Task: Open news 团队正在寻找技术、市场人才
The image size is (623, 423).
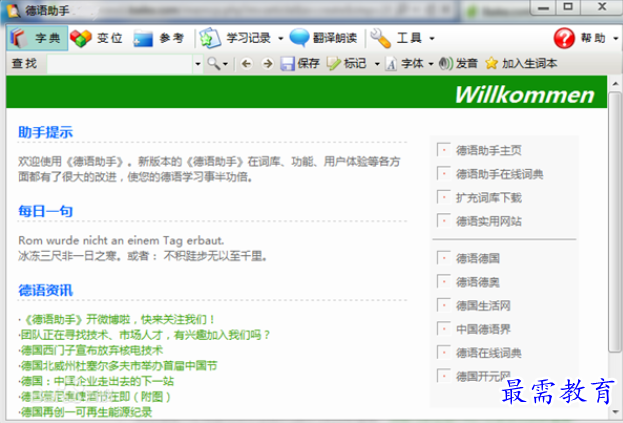Action: pyautogui.click(x=145, y=335)
